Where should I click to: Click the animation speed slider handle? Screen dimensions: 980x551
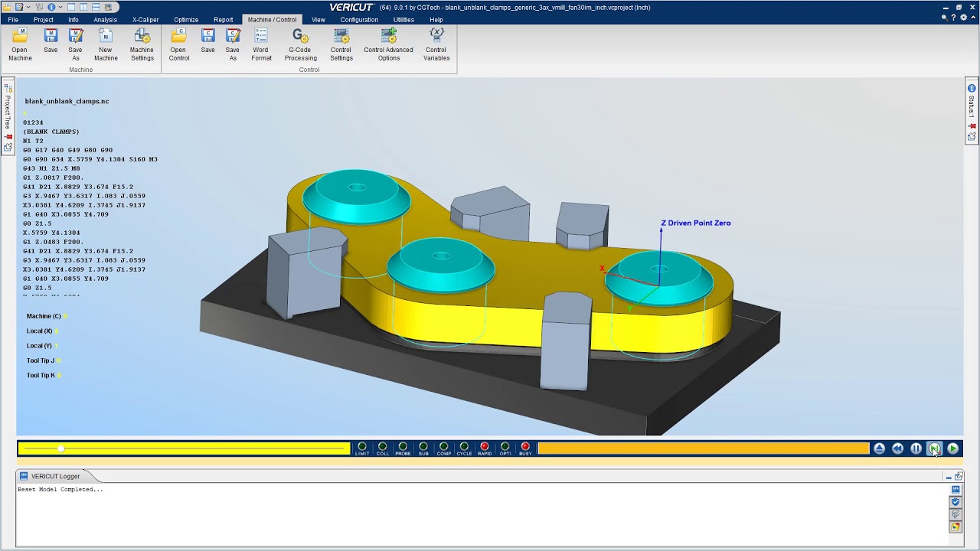pos(60,448)
